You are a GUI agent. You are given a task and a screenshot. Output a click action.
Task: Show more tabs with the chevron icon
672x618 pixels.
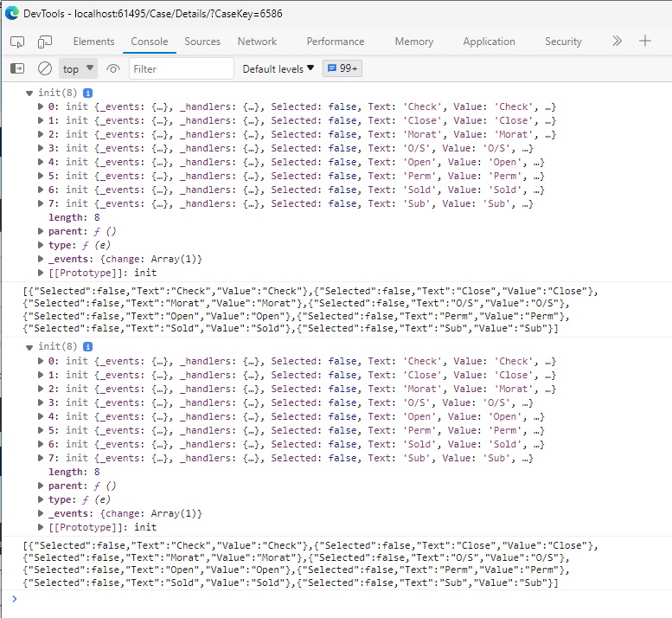click(x=617, y=41)
